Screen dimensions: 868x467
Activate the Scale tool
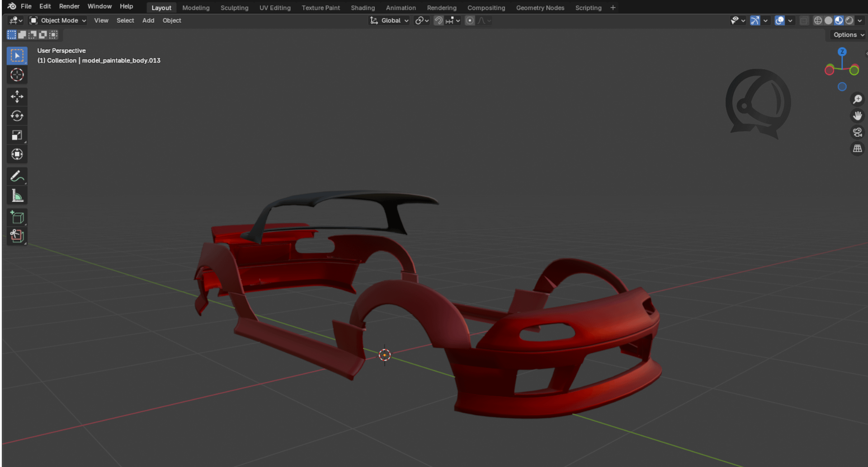(17, 135)
